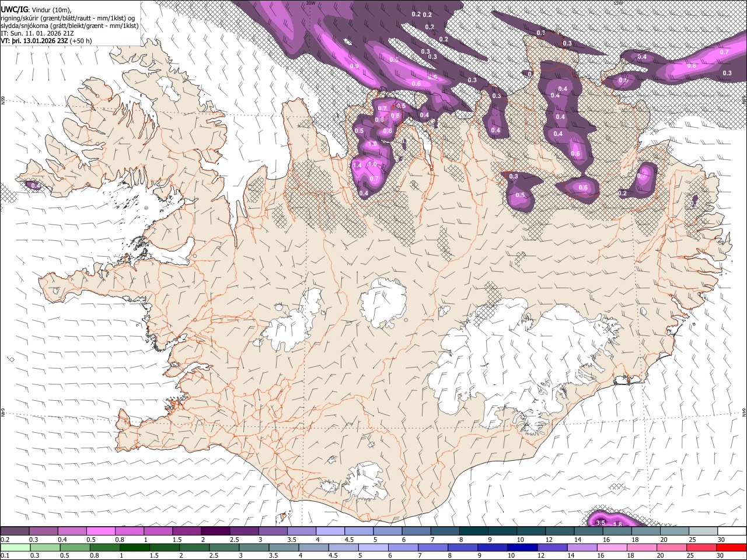Click the bright pink 0.5 swatch in the upper legend row
The image size is (747, 560).
pyautogui.click(x=100, y=531)
